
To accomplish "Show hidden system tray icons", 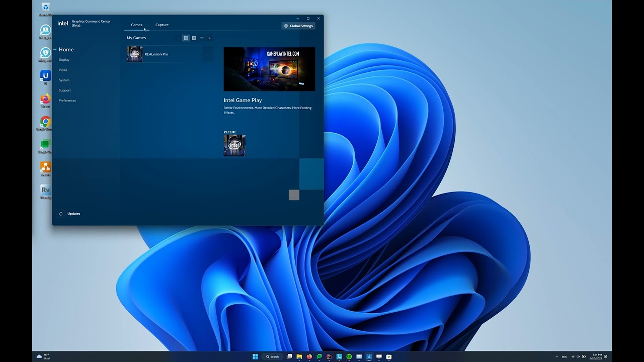I will click(x=556, y=356).
